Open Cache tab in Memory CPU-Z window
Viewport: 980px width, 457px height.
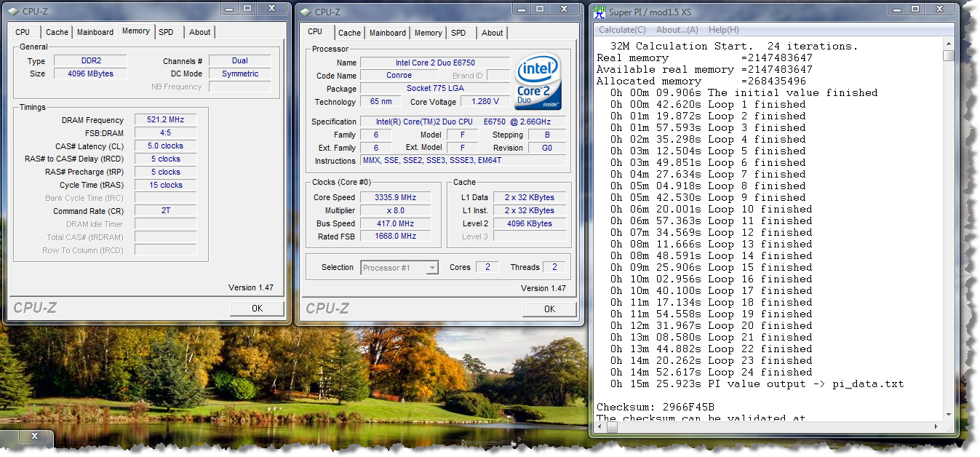click(x=57, y=32)
